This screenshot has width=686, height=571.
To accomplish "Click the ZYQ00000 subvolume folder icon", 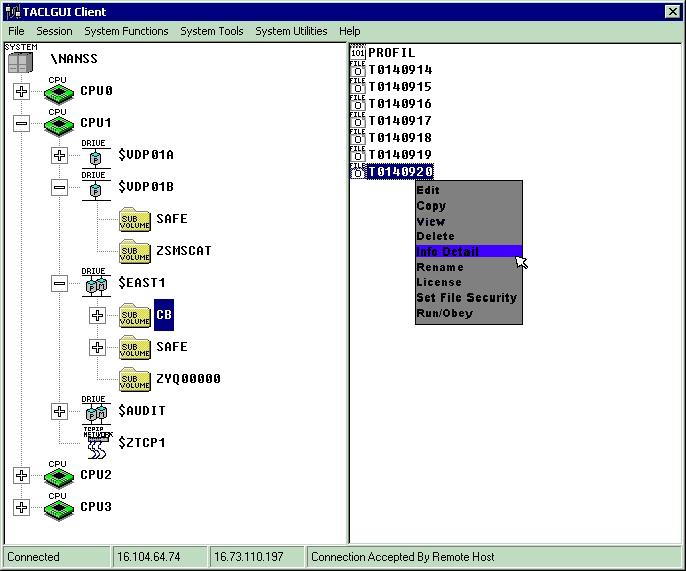I will 135,379.
